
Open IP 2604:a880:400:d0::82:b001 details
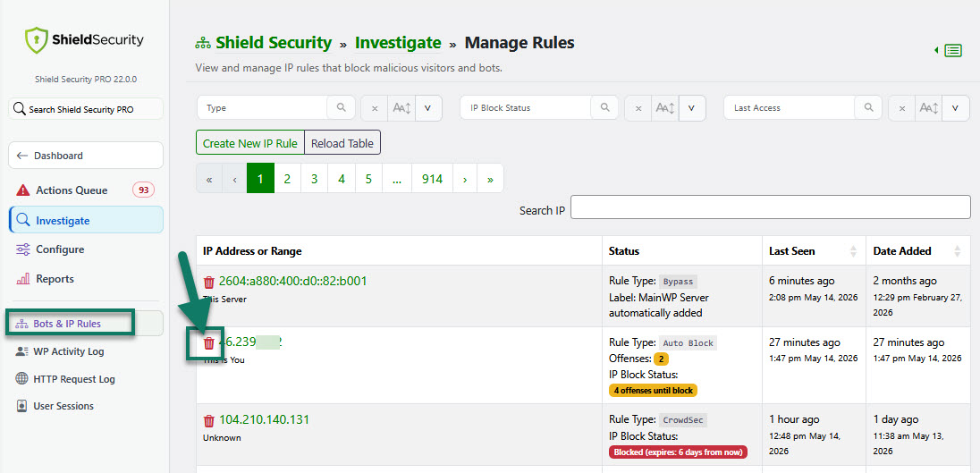(293, 281)
